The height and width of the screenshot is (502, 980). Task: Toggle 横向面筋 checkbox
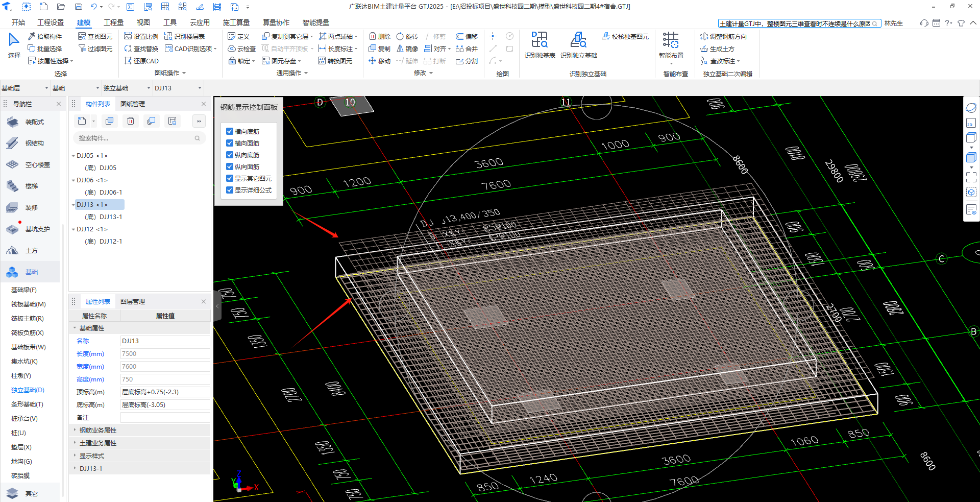click(230, 143)
